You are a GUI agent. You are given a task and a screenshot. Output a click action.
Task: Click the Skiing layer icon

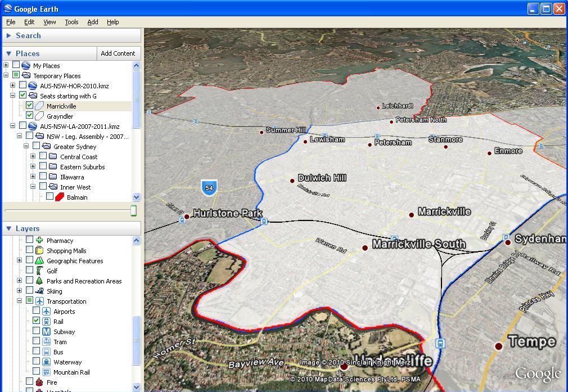[39, 291]
